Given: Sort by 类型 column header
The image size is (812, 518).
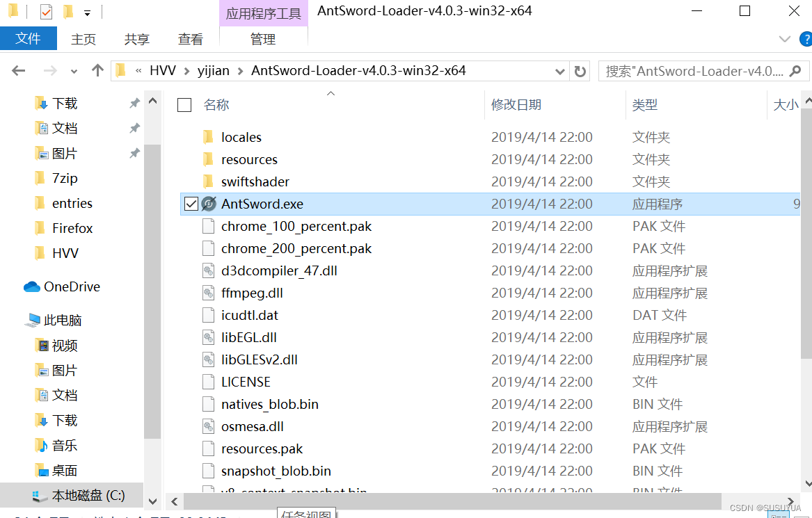Looking at the screenshot, I should 645,105.
